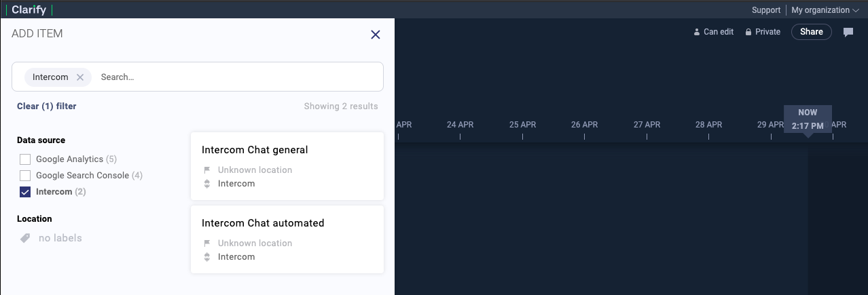Check the Google Search Console data source
Screen dimensions: 868x295
25,176
